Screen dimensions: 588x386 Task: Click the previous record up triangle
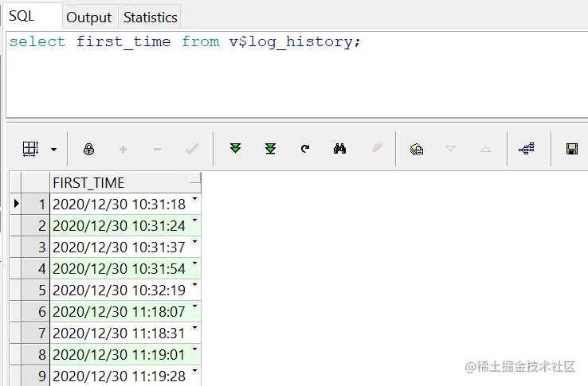pyautogui.click(x=485, y=149)
